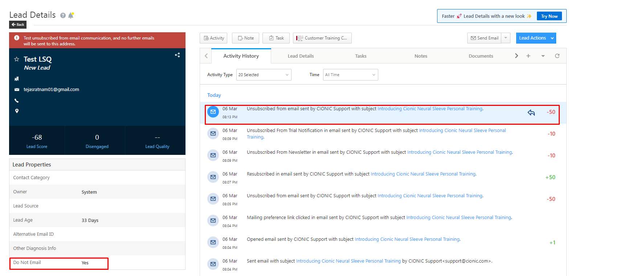
Task: Open subject link in Opened email activity
Action: [407, 239]
